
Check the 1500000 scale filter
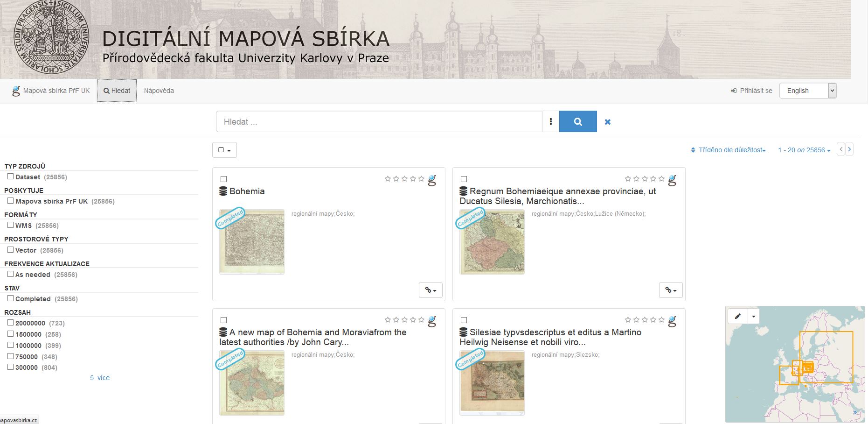pos(10,334)
